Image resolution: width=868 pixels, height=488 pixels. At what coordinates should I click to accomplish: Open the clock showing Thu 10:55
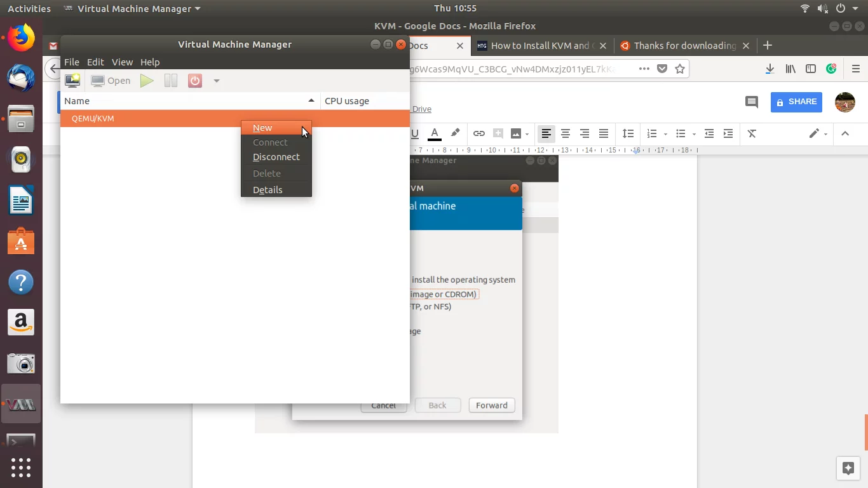(x=455, y=8)
